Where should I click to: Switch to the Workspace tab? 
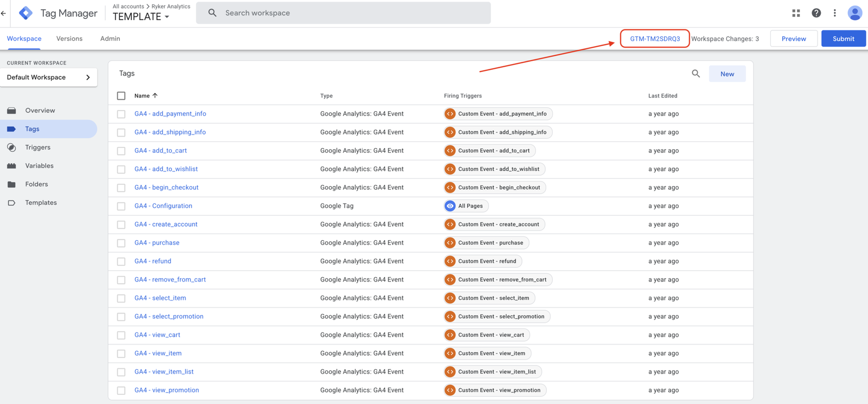pos(24,39)
